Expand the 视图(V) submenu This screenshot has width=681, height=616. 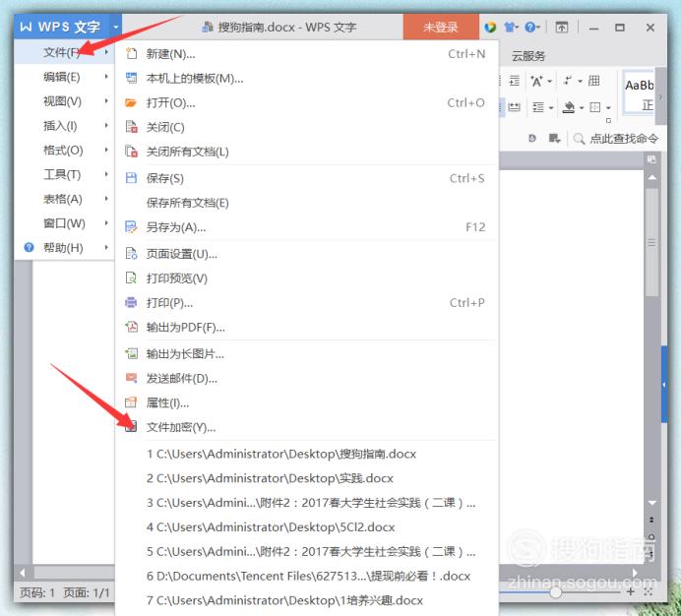pyautogui.click(x=64, y=101)
